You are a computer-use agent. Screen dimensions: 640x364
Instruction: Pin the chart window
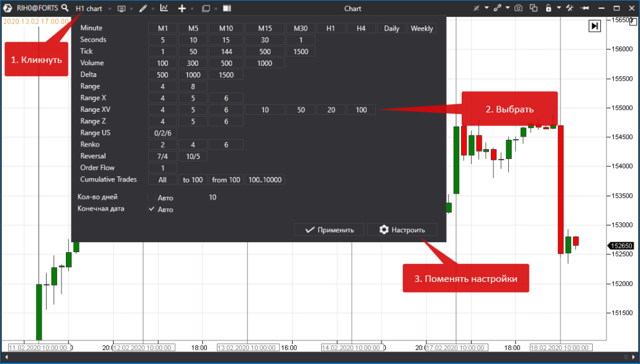tap(585, 9)
